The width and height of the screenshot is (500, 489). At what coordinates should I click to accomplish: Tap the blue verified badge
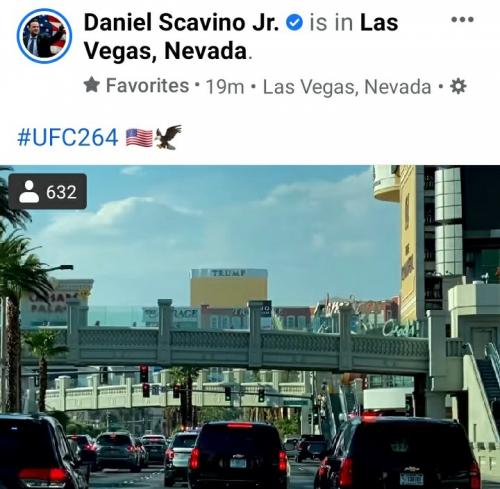[294, 23]
